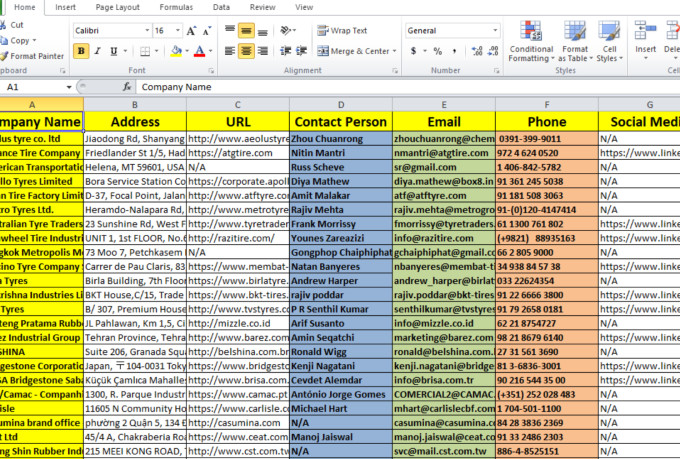
Task: Open the Formulas ribbon tab
Action: (176, 7)
